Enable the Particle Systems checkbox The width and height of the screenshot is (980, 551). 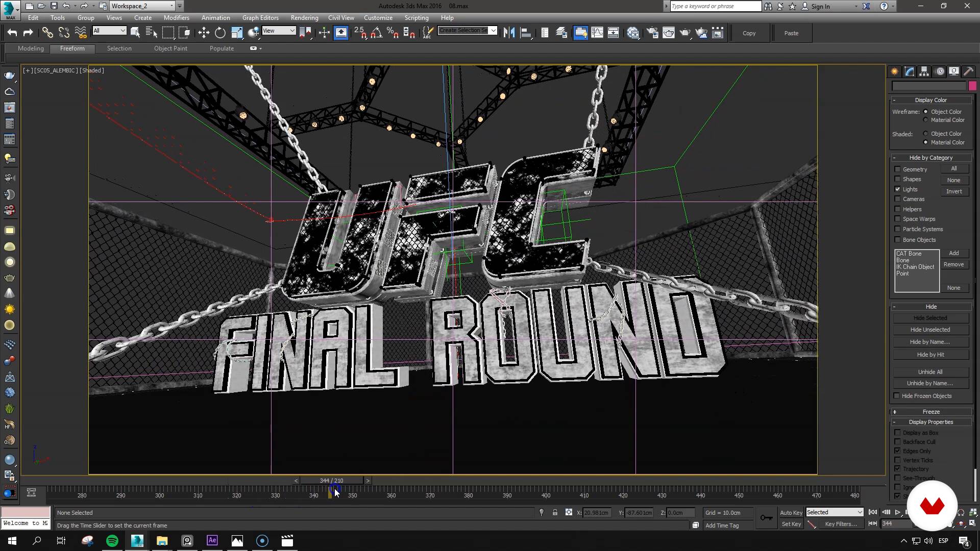[897, 229]
